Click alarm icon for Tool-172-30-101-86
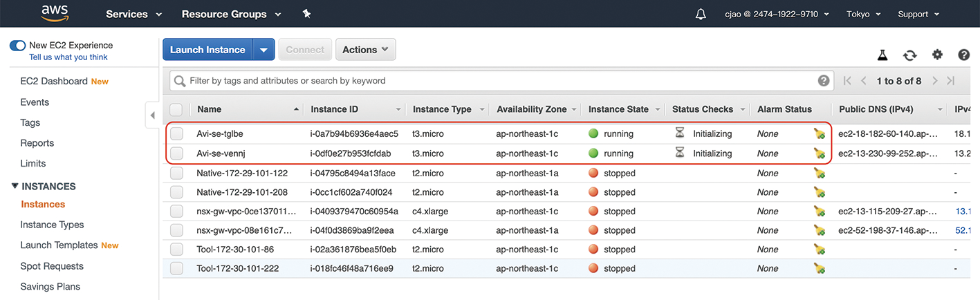 (820, 250)
